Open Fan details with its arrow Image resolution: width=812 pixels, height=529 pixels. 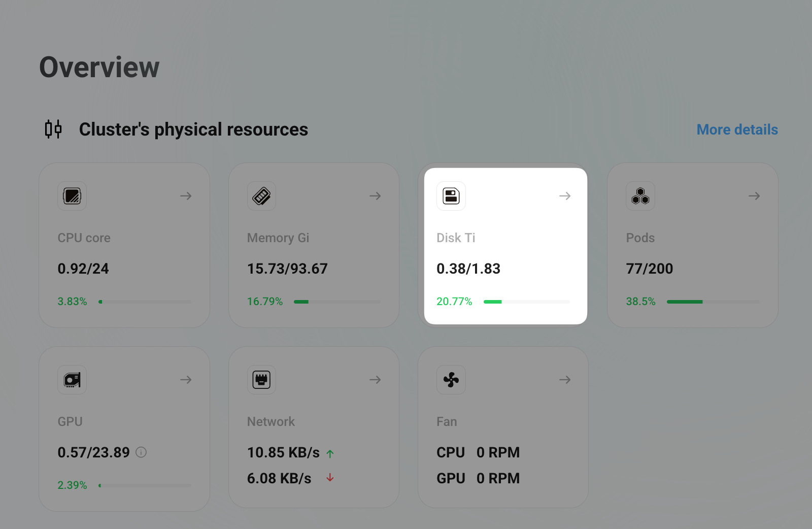565,380
